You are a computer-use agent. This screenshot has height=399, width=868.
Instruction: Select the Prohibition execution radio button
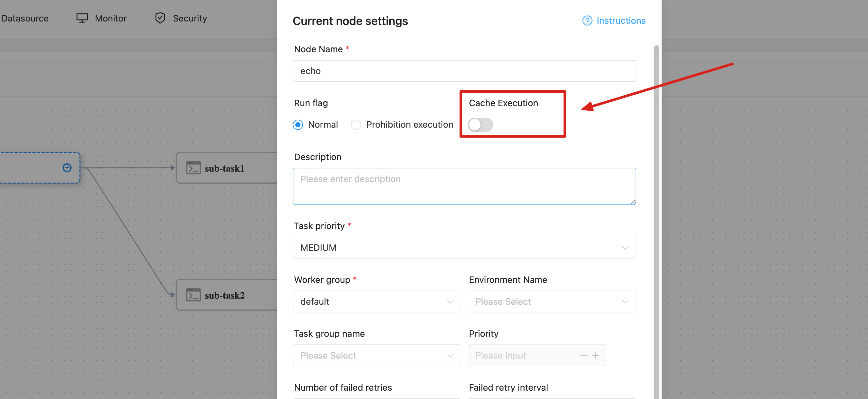click(356, 125)
